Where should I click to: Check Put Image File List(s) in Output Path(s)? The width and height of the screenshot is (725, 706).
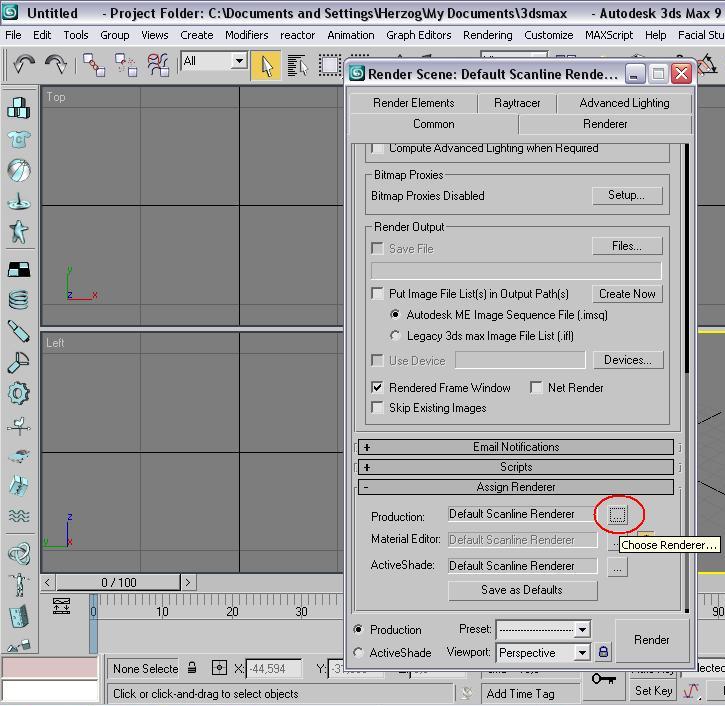377,294
